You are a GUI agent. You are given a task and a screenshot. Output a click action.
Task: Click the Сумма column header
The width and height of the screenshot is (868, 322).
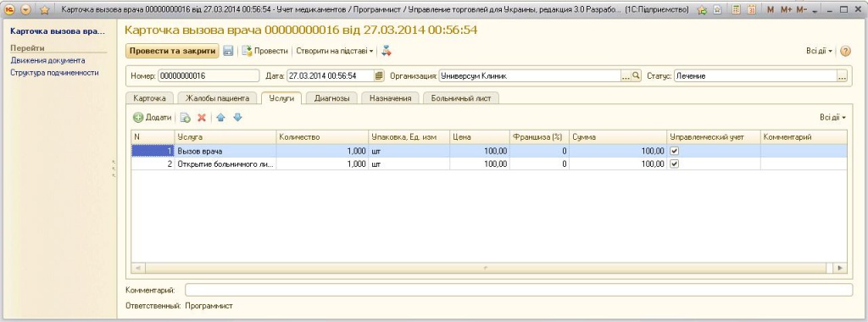pos(618,136)
